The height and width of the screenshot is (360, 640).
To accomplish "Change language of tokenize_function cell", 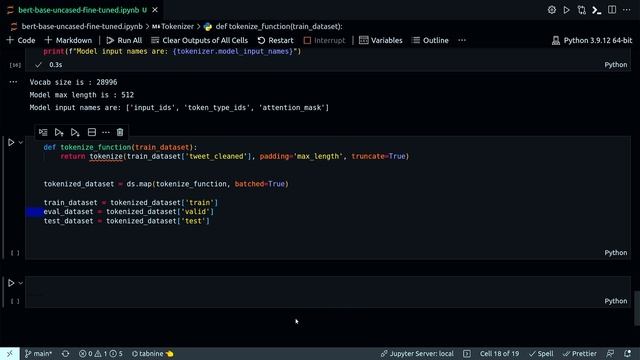I will pyautogui.click(x=616, y=253).
